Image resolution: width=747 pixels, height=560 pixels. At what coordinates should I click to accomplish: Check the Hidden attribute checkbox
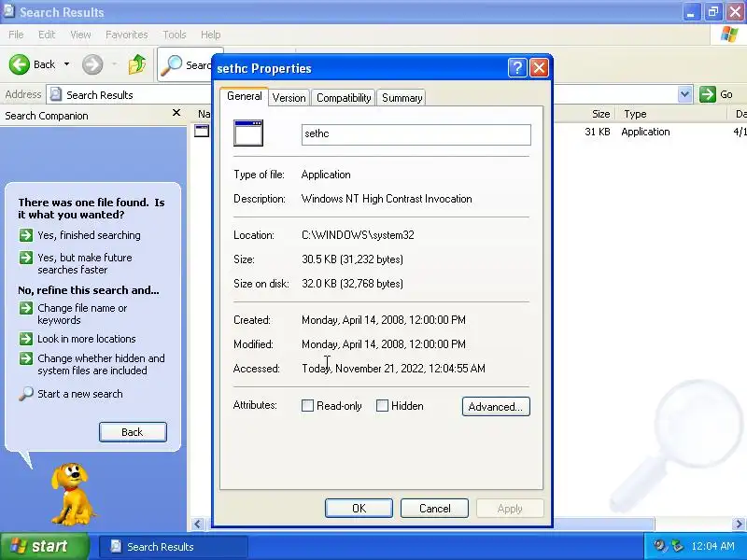click(382, 406)
